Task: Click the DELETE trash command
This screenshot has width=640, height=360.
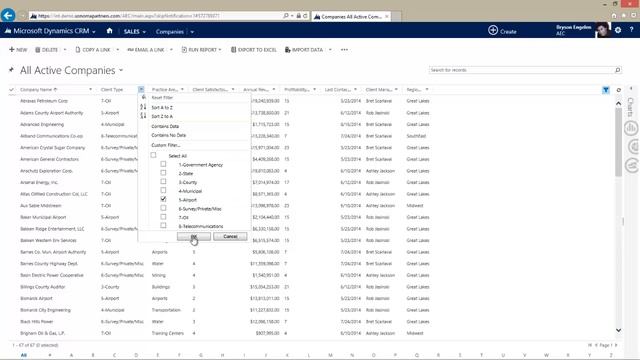Action: coord(47,50)
